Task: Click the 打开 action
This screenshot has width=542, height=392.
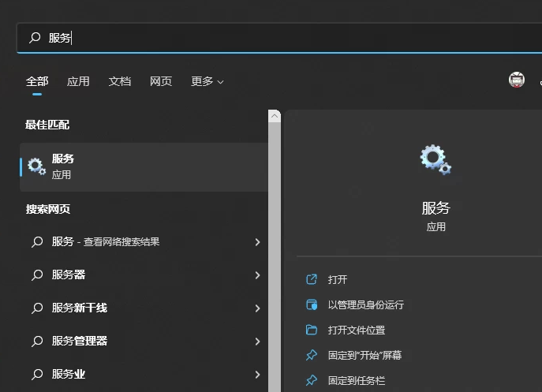Action: click(338, 279)
